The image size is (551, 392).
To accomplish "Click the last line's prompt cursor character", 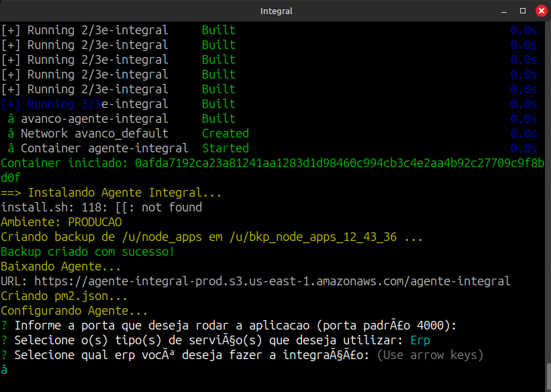I will point(5,370).
